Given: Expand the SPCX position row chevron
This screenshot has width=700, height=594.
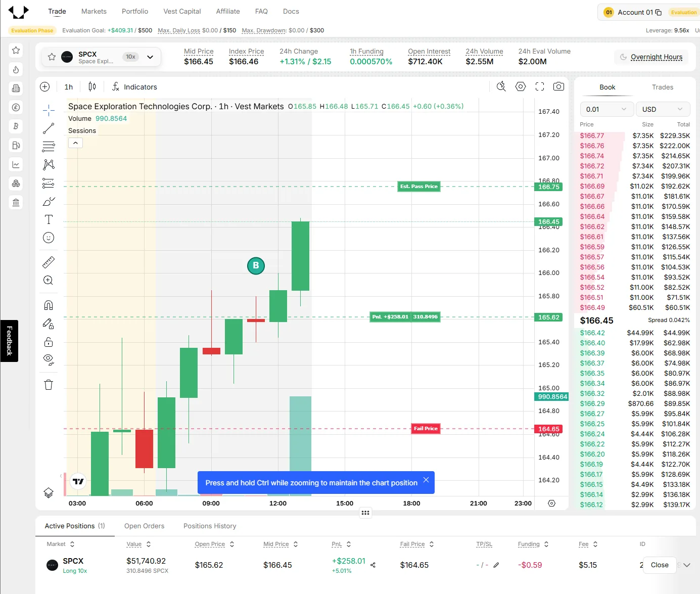Looking at the screenshot, I should pyautogui.click(x=687, y=565).
